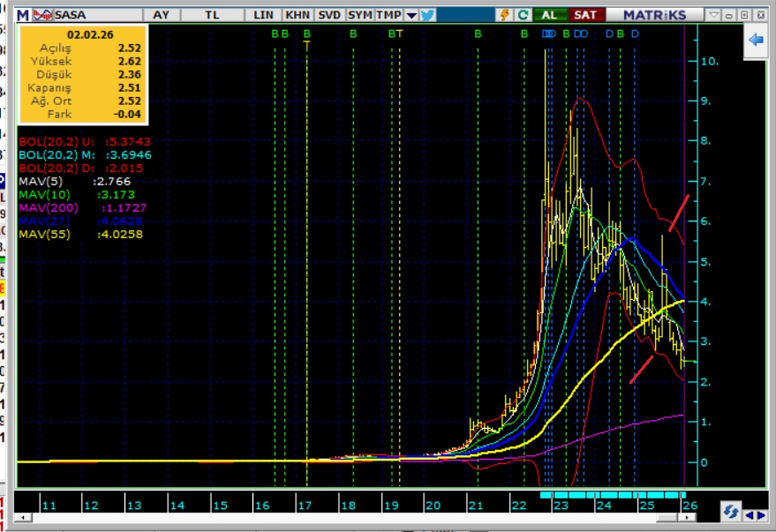The width and height of the screenshot is (776, 532).
Task: Click the MATRIKS logo in the toolbar
Action: click(654, 15)
